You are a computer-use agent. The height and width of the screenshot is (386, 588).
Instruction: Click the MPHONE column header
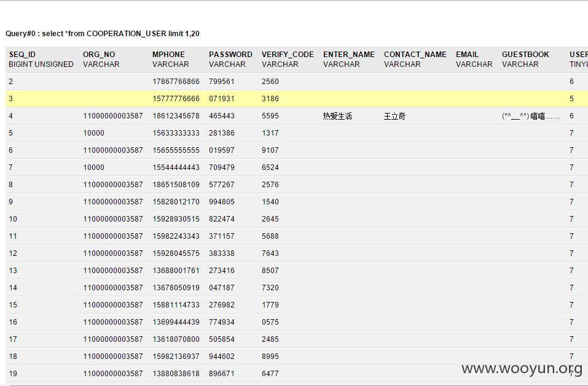(168, 54)
